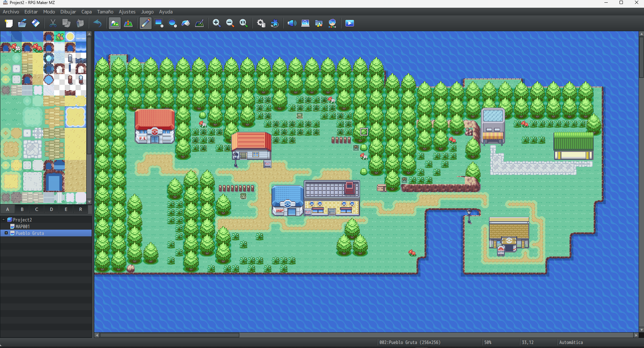The height and width of the screenshot is (348, 644).
Task: Select the Rectangle drawing tool
Action: [x=159, y=23]
